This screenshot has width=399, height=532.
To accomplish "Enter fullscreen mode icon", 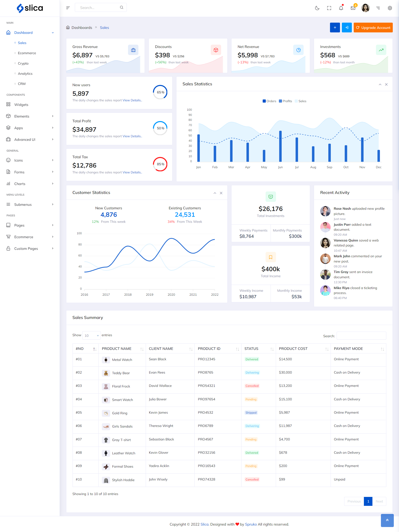I will click(329, 8).
